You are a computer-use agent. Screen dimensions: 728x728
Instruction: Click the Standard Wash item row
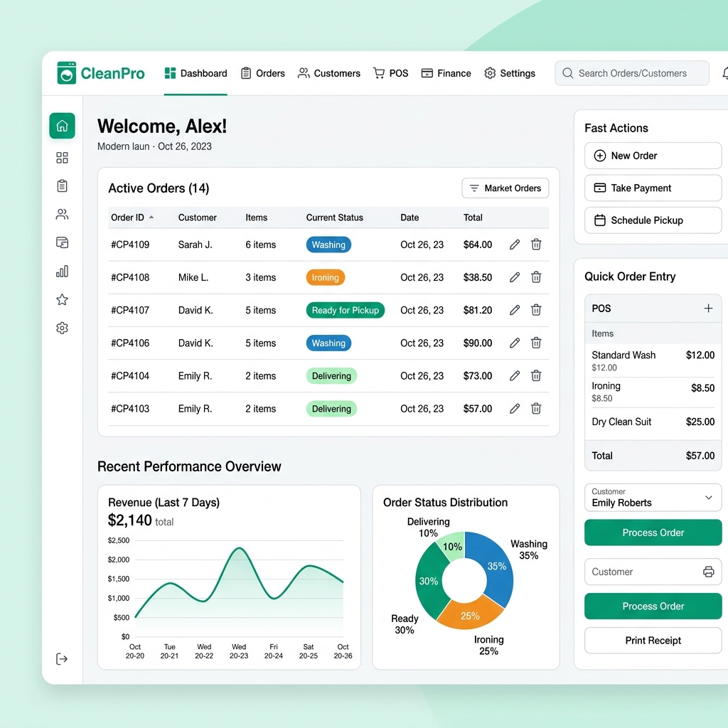[x=653, y=360]
